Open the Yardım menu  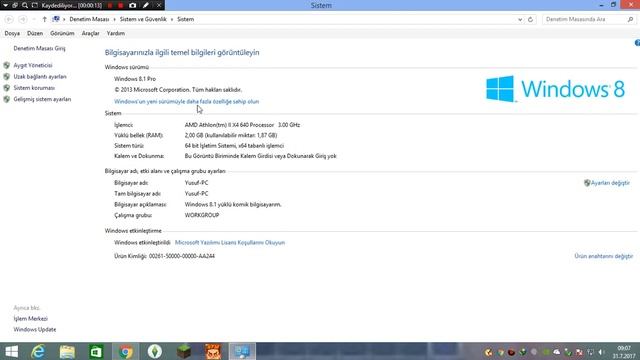click(x=116, y=33)
